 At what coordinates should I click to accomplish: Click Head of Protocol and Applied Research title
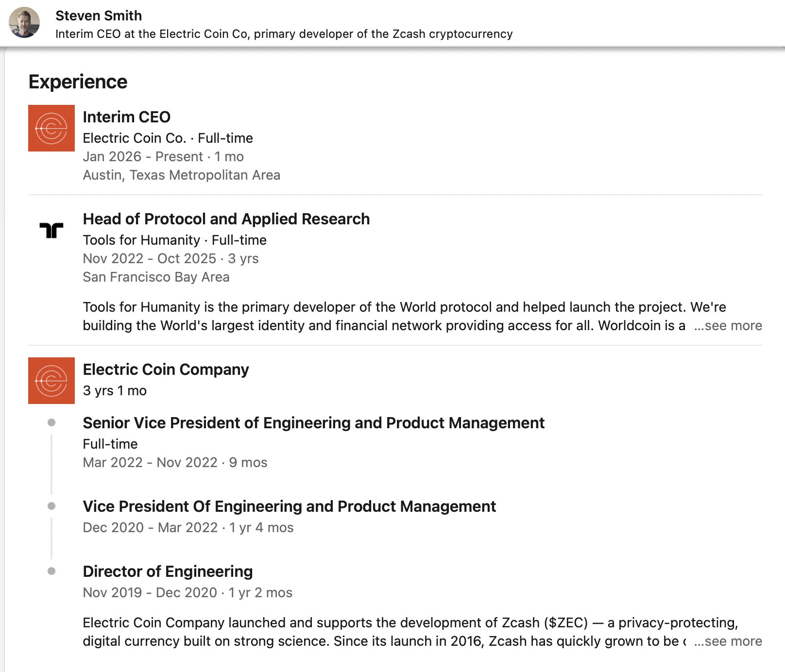pyautogui.click(x=226, y=219)
